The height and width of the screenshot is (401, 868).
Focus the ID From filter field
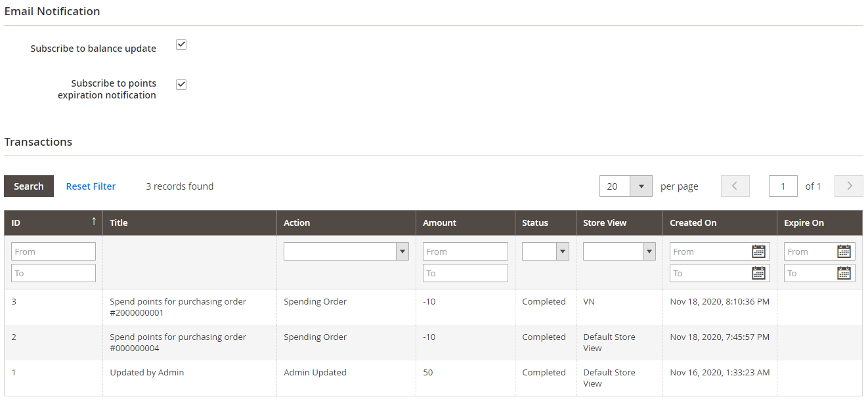(x=53, y=251)
